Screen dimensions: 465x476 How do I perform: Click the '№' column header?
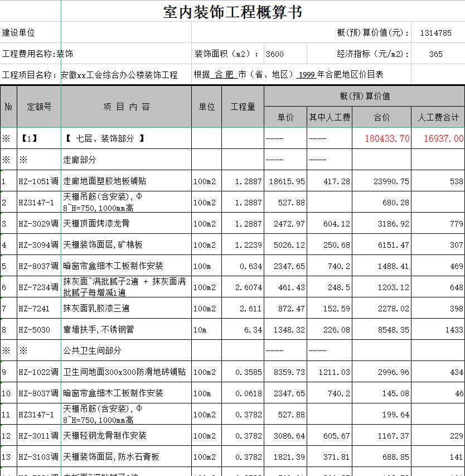click(x=8, y=107)
